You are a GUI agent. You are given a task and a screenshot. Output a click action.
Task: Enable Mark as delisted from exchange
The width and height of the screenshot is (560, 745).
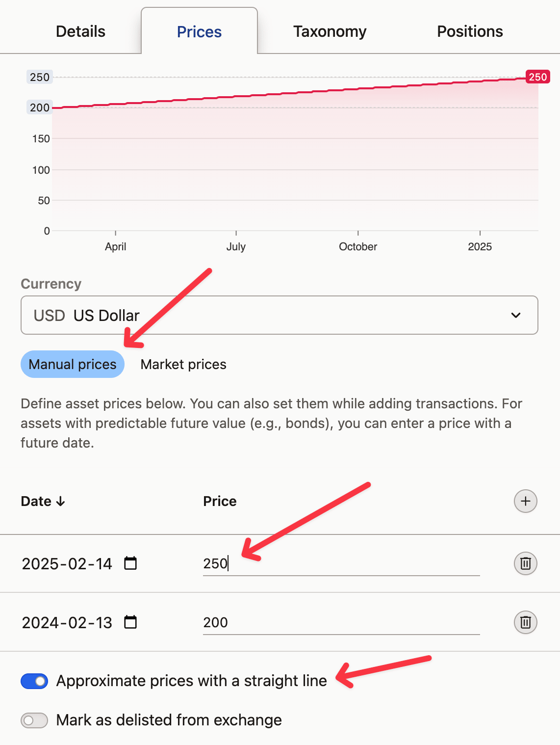(x=34, y=720)
